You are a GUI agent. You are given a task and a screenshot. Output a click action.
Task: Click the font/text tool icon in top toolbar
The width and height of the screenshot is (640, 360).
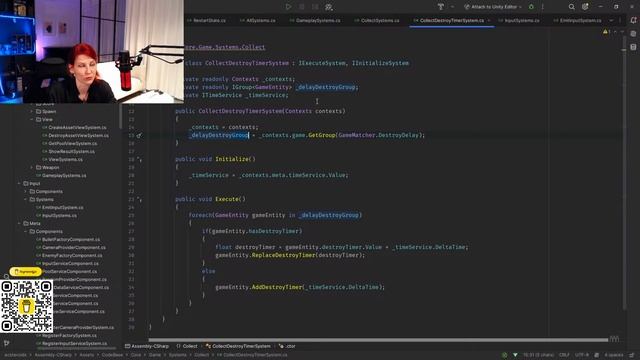click(441, 7)
